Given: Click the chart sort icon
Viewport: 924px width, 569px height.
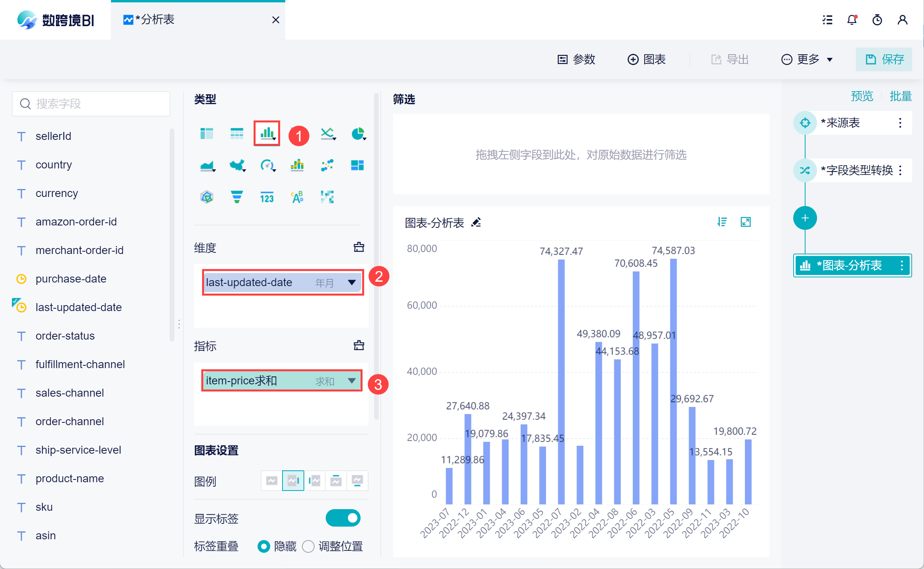Looking at the screenshot, I should (x=722, y=222).
